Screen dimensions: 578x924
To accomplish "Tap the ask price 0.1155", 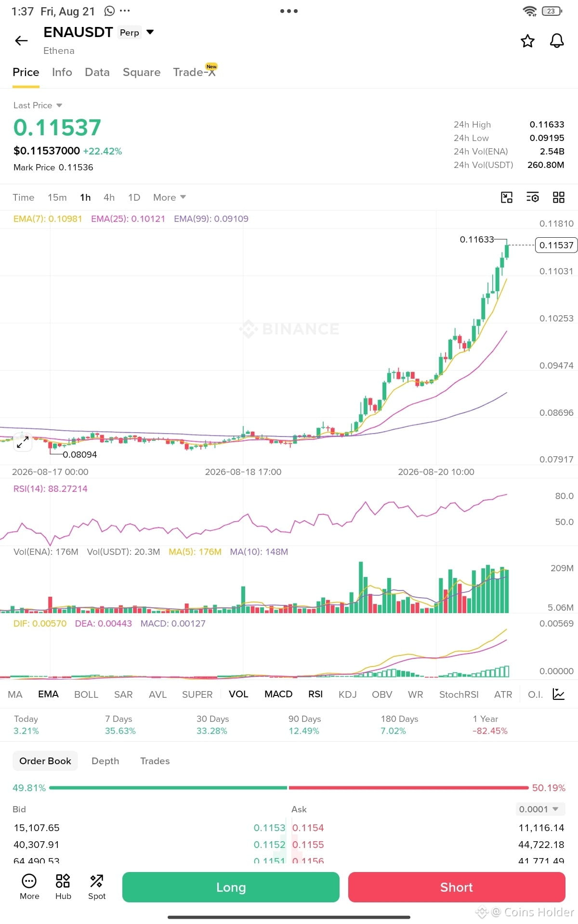I will [x=308, y=845].
